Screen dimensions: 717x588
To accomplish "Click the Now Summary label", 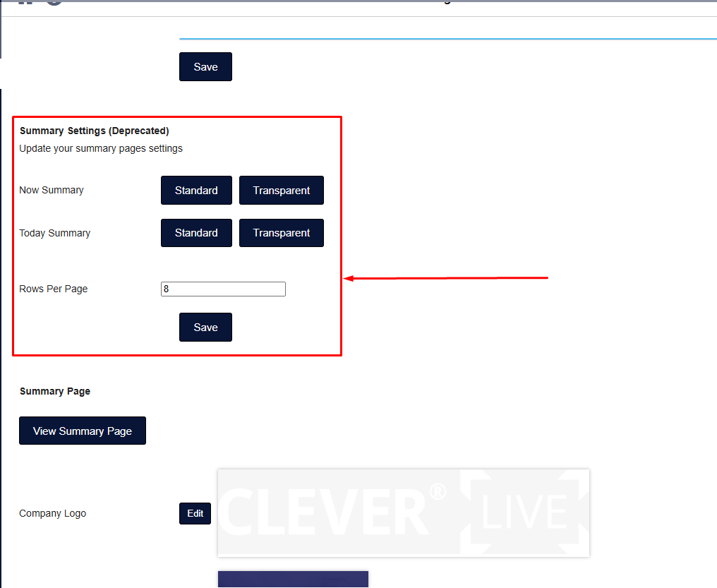I will 52,190.
